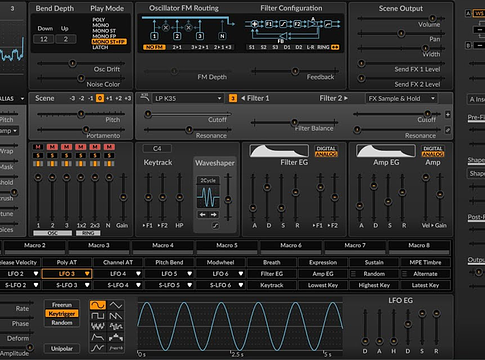Select the Pitch Bend modulation source
Screen dimensions: 485x360
tap(169, 262)
